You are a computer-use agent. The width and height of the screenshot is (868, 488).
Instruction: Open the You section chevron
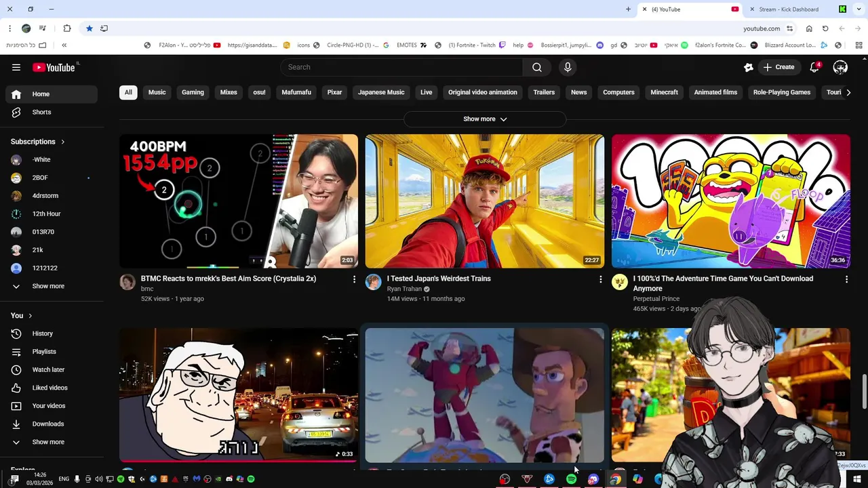pos(30,315)
